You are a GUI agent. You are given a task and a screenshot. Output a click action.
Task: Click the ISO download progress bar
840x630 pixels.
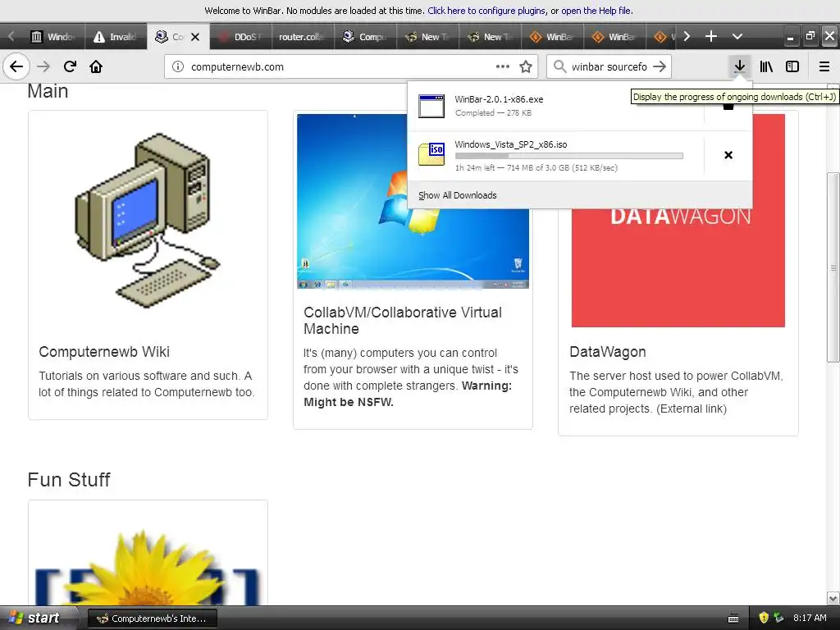(x=569, y=156)
